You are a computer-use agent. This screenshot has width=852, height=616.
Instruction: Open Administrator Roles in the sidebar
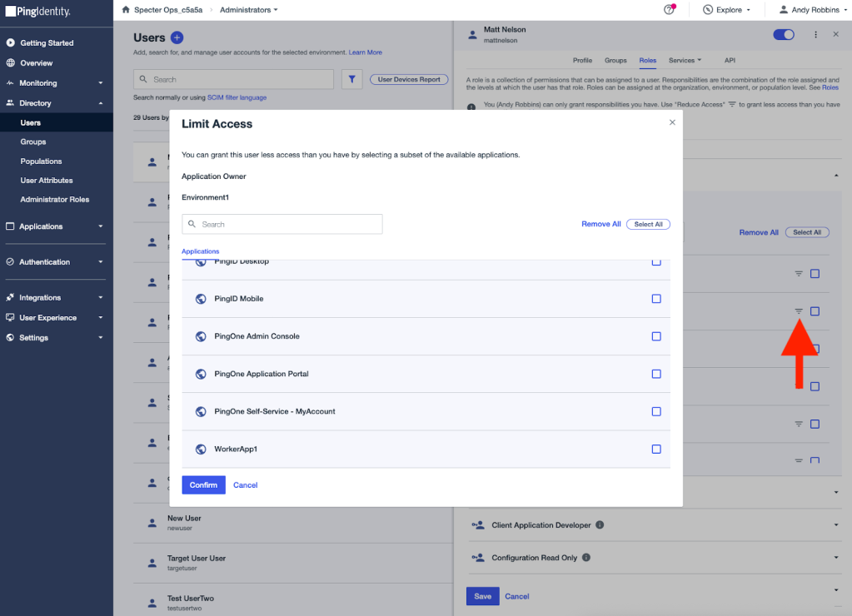[55, 200]
